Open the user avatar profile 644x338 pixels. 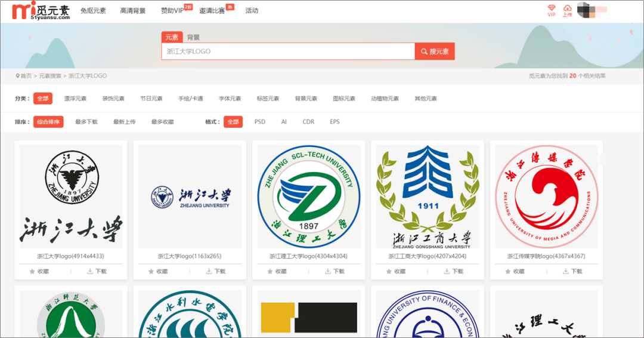[x=583, y=10]
